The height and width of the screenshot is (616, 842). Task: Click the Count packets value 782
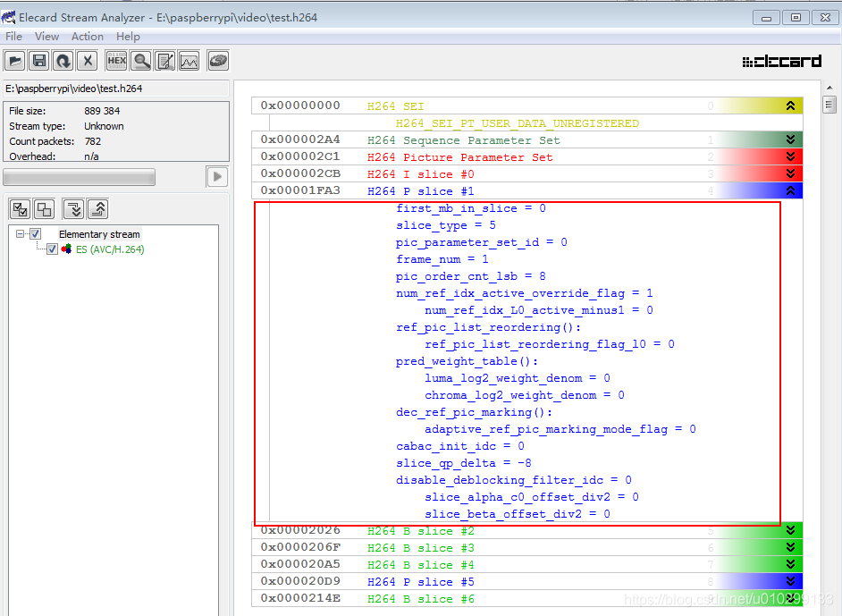[92, 141]
